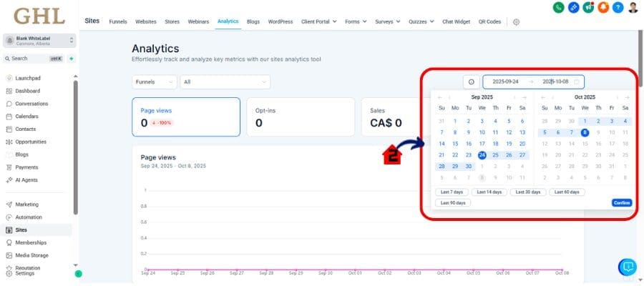Open Conversations in the sidebar
Image resolution: width=644 pixels, height=286 pixels.
coord(31,104)
